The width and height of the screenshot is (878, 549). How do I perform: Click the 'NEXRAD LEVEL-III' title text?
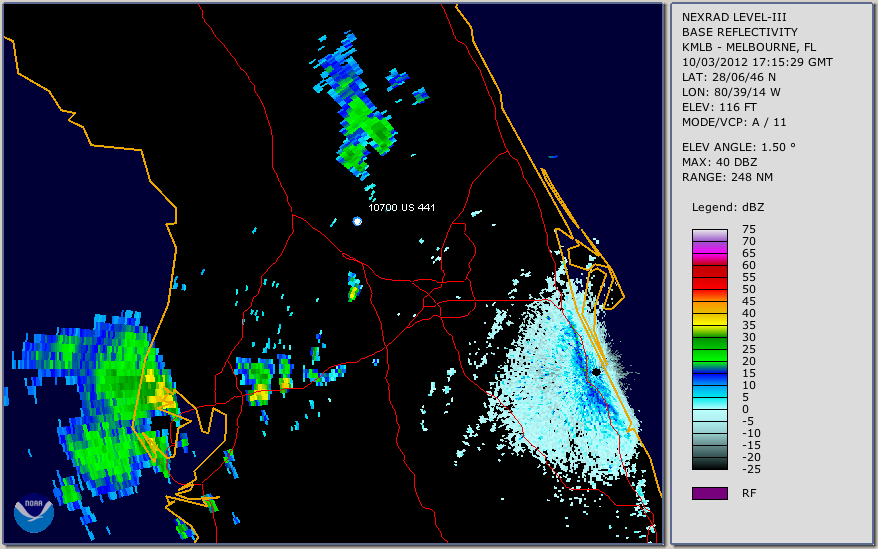(734, 17)
